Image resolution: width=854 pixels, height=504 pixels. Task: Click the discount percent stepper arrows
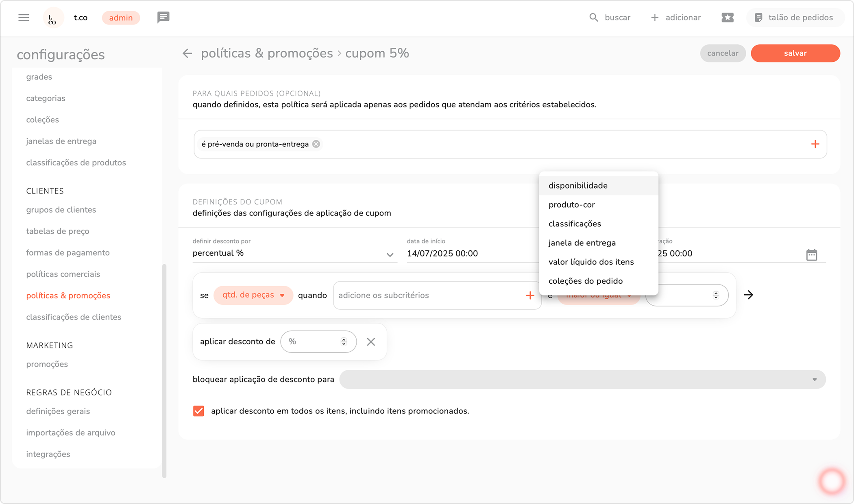[x=344, y=342]
